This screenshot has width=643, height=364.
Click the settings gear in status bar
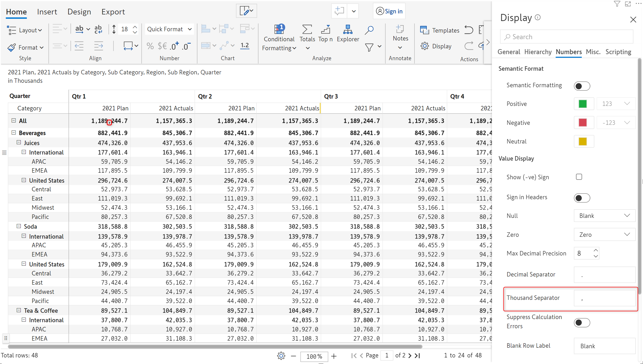[x=281, y=356]
